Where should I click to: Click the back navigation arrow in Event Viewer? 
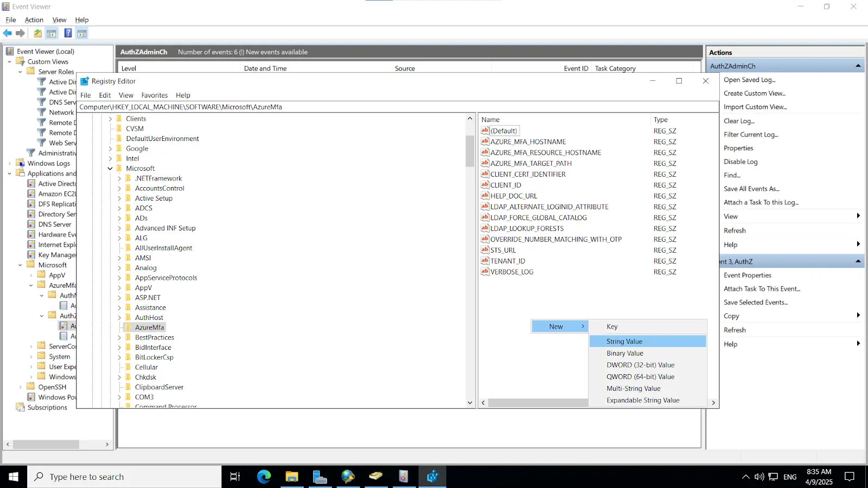[x=7, y=33]
